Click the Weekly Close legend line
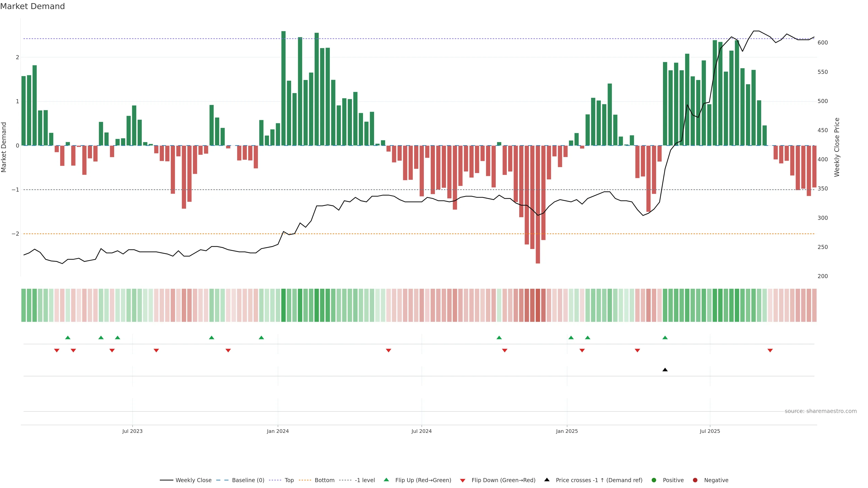868x488 pixels. coord(166,480)
